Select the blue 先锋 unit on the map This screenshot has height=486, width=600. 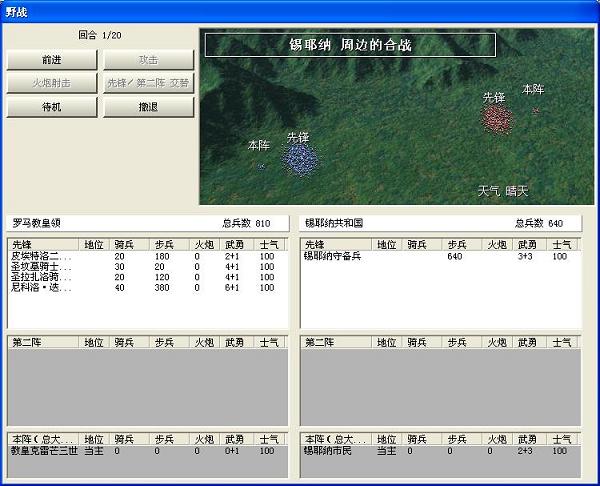(300, 159)
